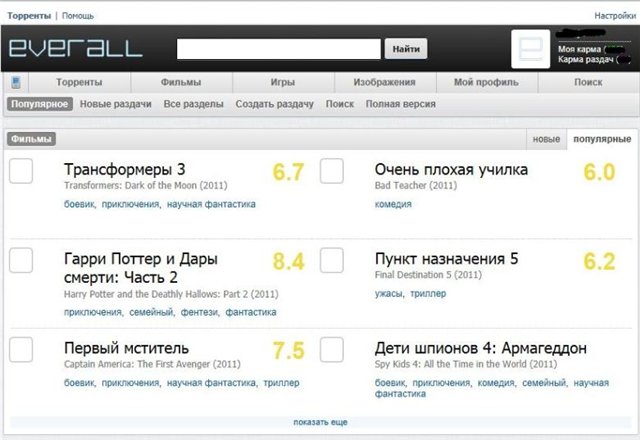Choose Новые раздачи submenu item
This screenshot has width=640, height=440.
pos(116,104)
